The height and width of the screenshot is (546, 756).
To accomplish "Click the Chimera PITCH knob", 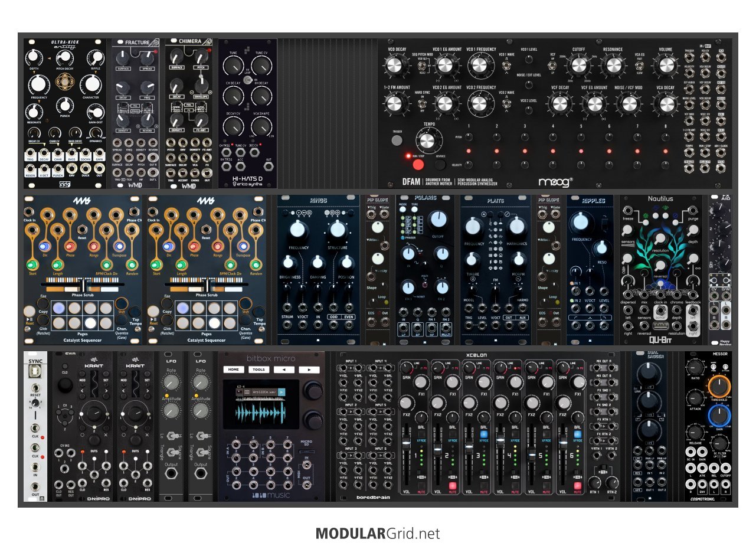I will [201, 57].
